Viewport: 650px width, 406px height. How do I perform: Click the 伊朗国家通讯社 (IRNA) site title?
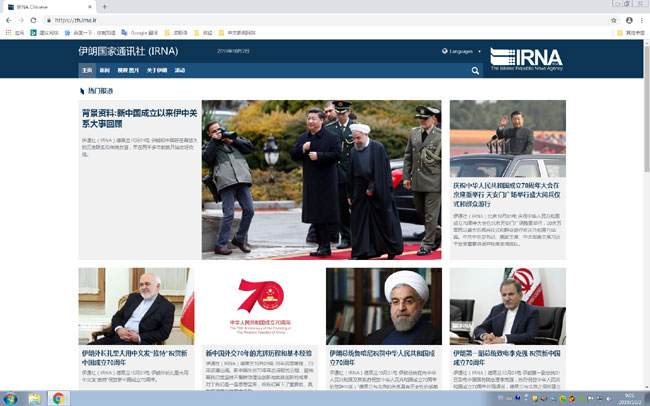[128, 51]
